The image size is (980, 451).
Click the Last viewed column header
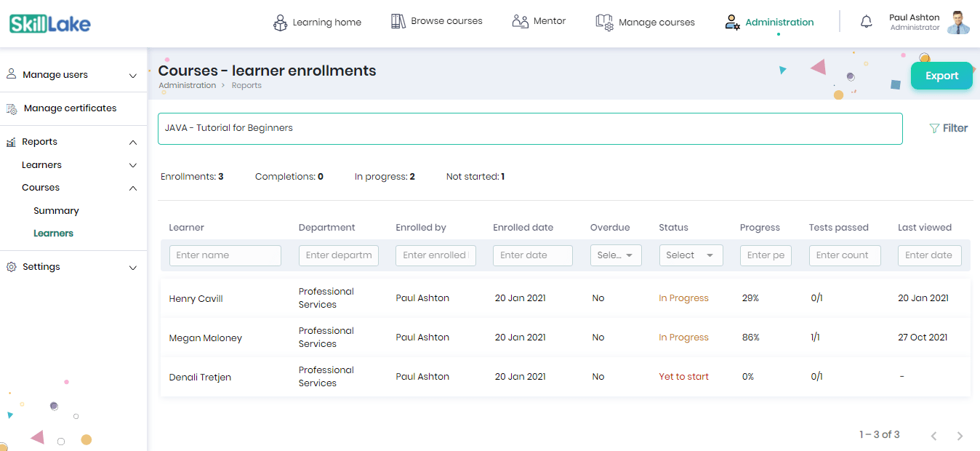click(925, 228)
